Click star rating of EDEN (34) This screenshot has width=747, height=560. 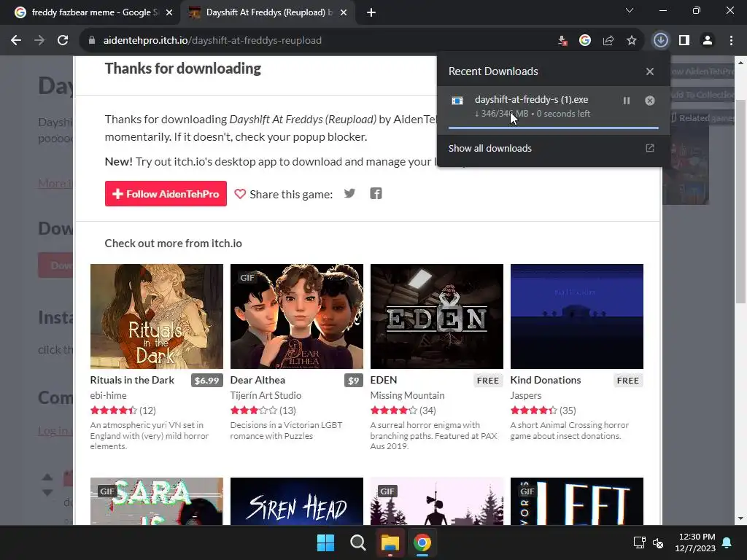[393, 411]
